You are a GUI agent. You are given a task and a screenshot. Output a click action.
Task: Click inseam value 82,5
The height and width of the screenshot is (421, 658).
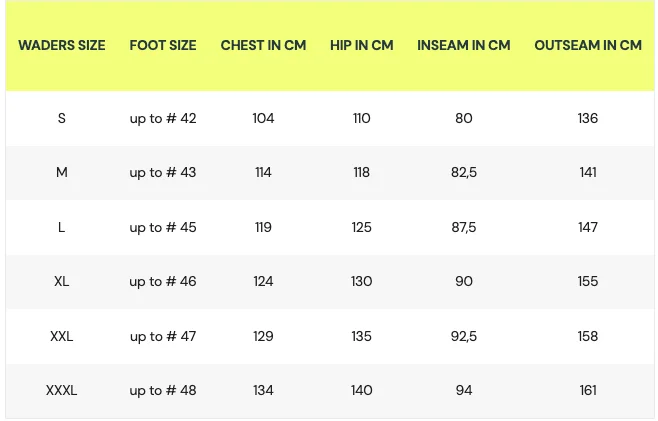point(464,173)
